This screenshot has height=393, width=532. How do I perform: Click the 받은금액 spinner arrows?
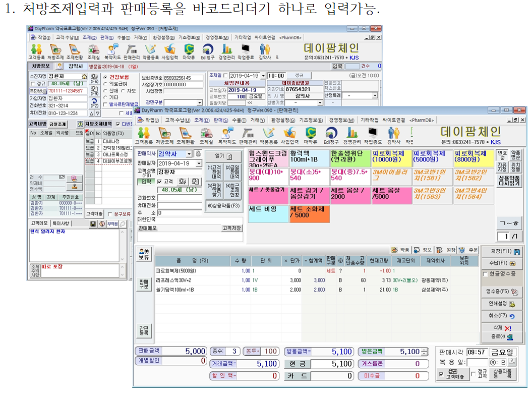coord(424,352)
